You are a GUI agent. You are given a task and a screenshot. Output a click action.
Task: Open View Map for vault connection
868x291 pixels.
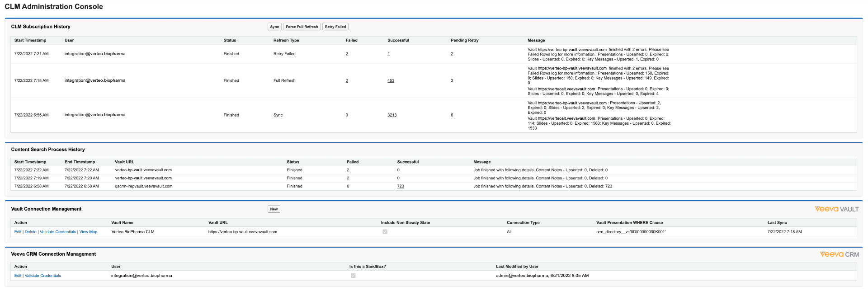[88, 232]
